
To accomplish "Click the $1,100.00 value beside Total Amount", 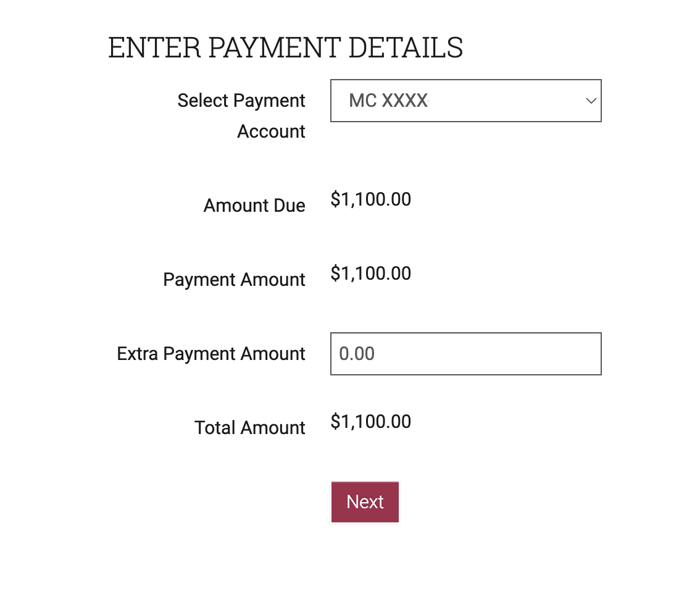I will (x=370, y=422).
